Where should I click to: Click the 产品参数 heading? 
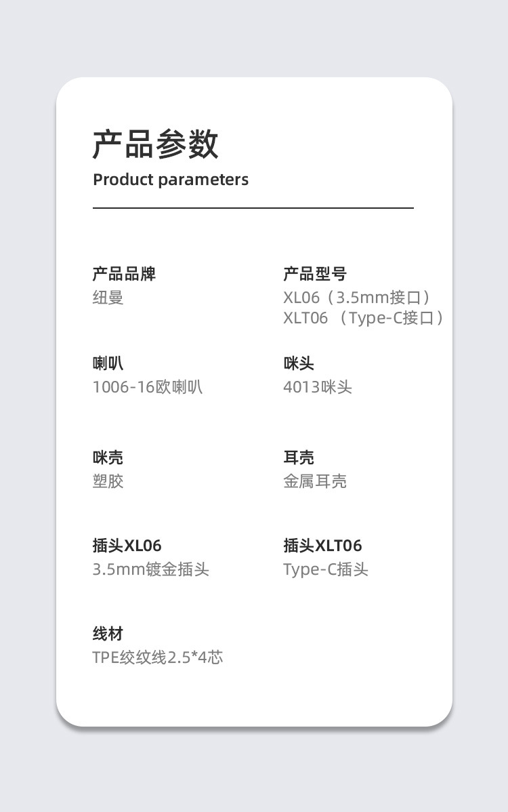[x=155, y=144]
